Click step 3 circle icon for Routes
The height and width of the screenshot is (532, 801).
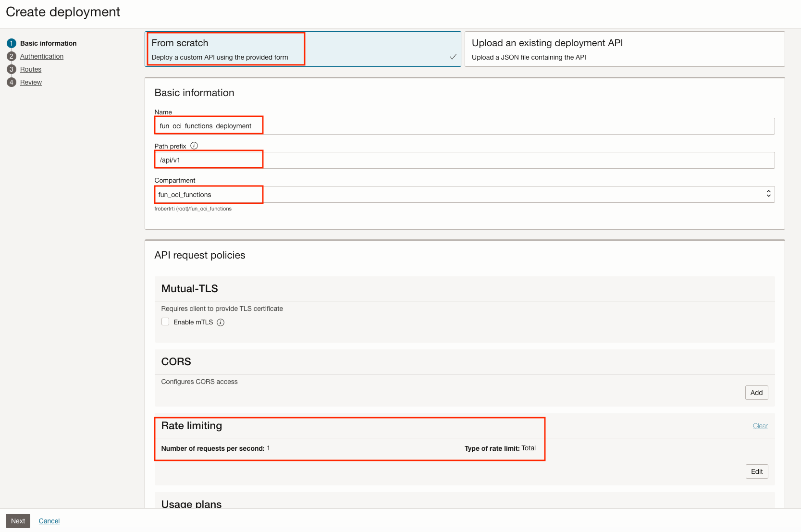click(x=12, y=69)
